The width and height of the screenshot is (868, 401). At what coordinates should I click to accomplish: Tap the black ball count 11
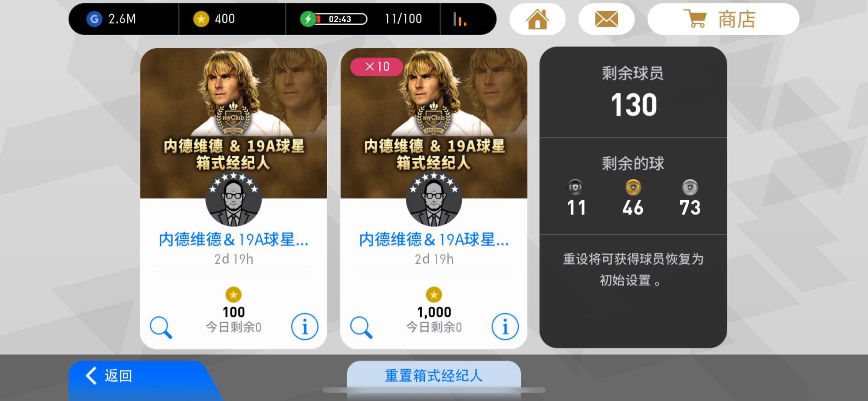click(576, 207)
